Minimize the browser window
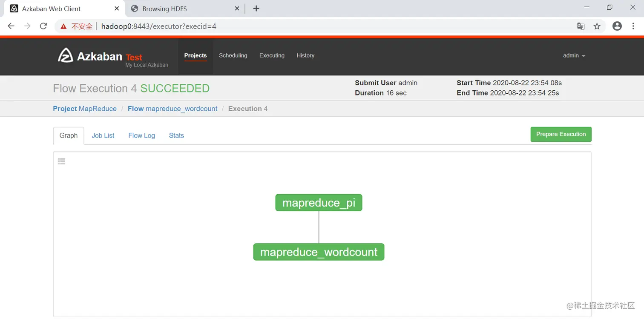Viewport: 644px width, 319px height. [x=587, y=8]
